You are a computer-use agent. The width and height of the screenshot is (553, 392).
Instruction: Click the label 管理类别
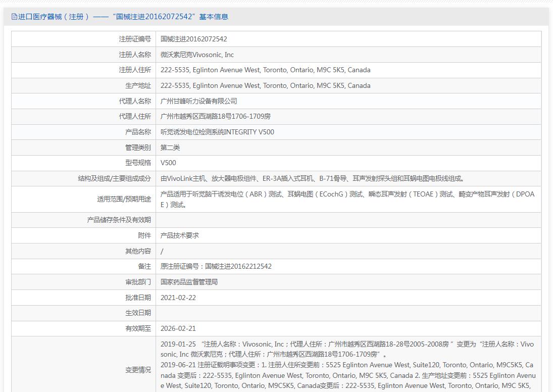click(138, 148)
